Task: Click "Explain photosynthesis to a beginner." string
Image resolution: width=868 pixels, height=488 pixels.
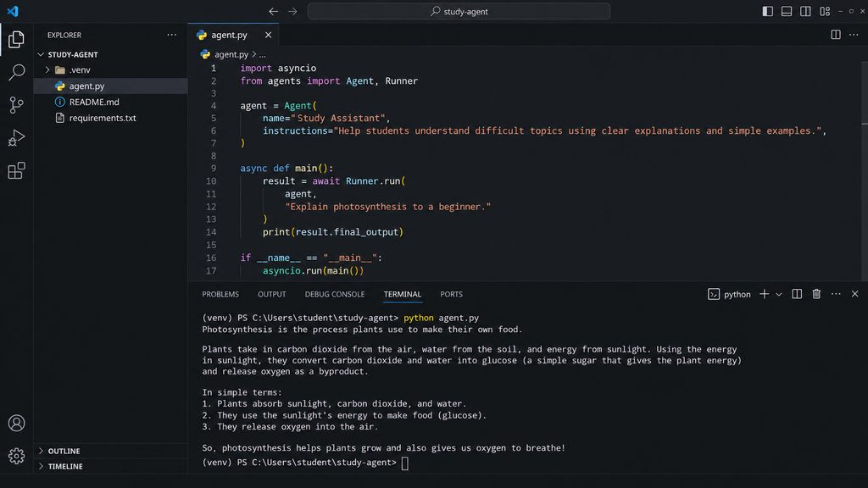Action: coord(387,207)
